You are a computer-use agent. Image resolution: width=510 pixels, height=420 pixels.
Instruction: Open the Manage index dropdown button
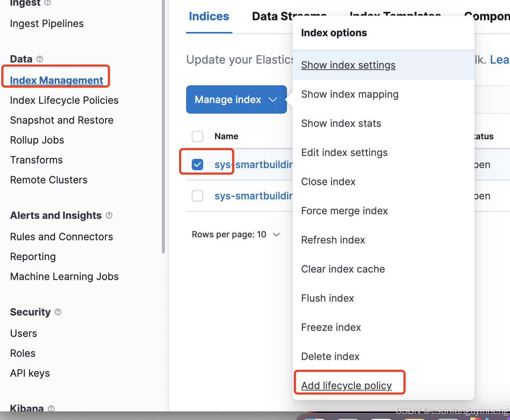(x=236, y=99)
